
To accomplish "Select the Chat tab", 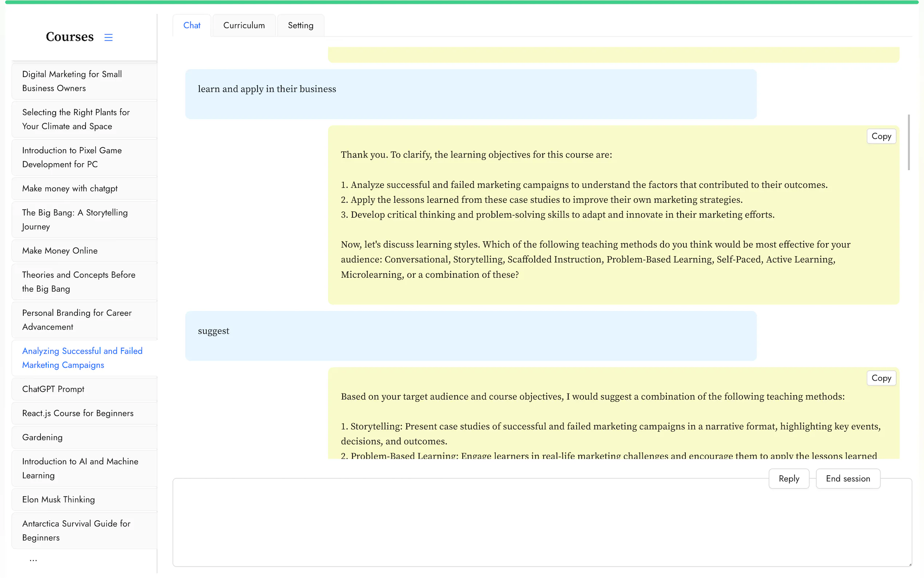I will point(191,25).
